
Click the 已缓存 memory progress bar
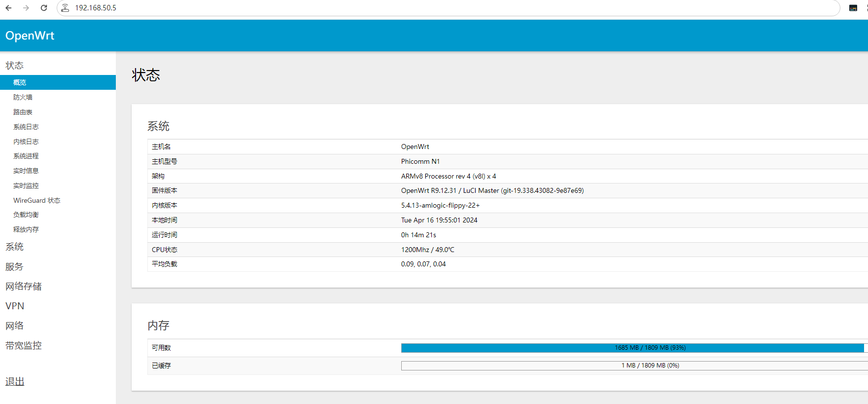[634, 366]
